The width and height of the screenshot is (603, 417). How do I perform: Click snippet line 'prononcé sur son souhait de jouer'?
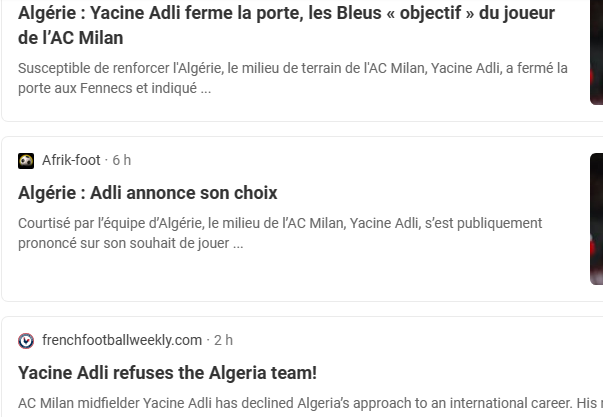(130, 243)
